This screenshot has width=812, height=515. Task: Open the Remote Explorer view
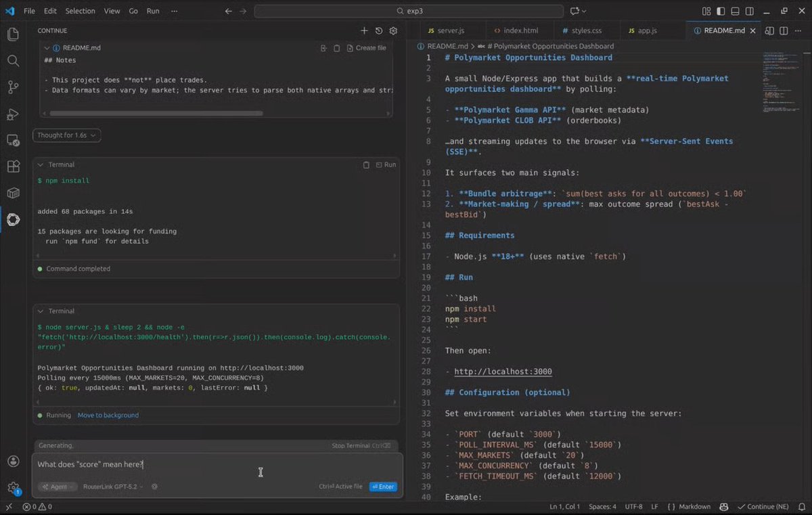click(13, 140)
